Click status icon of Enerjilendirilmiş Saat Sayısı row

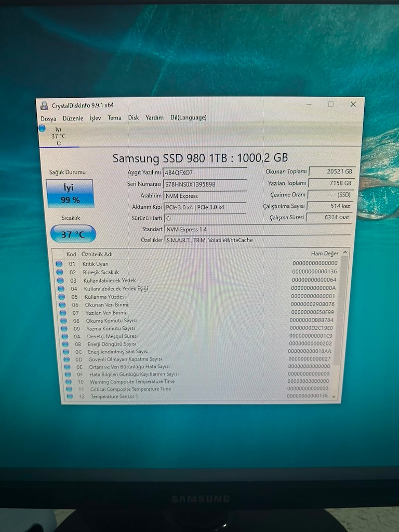[x=66, y=352]
